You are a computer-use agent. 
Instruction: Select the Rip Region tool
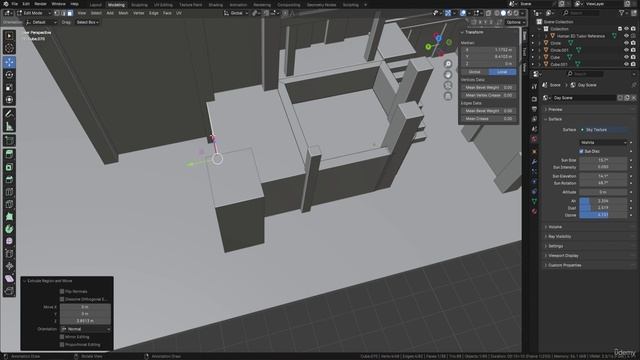click(9, 291)
